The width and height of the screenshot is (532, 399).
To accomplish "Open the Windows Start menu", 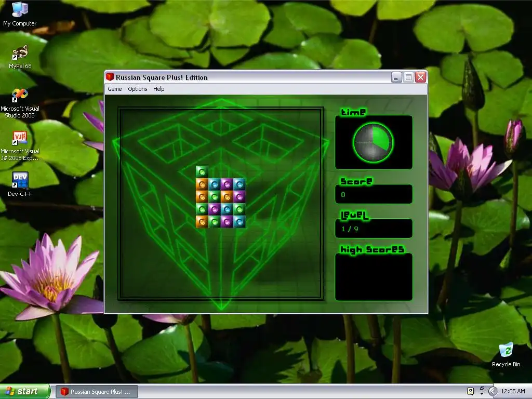I will coord(25,391).
